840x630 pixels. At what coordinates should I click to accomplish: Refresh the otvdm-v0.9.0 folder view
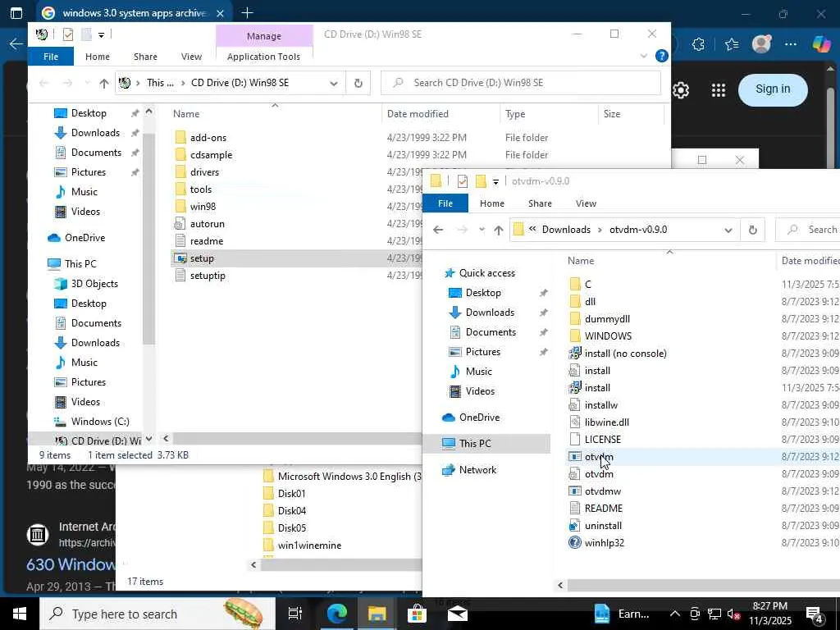tap(752, 230)
